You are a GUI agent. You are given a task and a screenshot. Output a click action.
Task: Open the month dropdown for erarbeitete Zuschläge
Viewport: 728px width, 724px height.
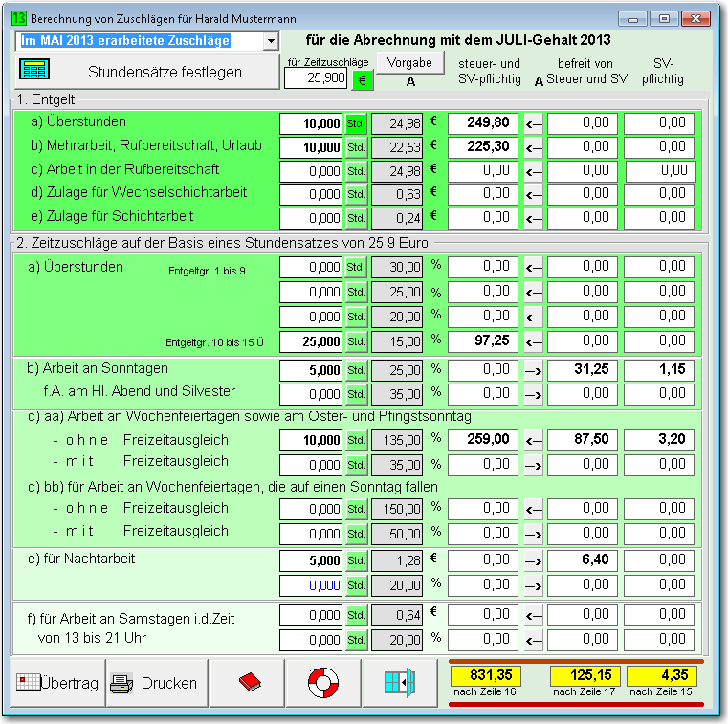pyautogui.click(x=271, y=41)
